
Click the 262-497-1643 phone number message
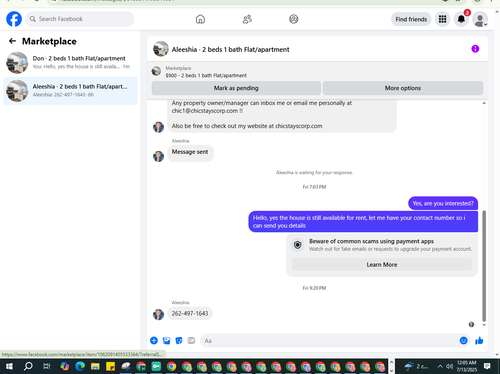coord(190,313)
